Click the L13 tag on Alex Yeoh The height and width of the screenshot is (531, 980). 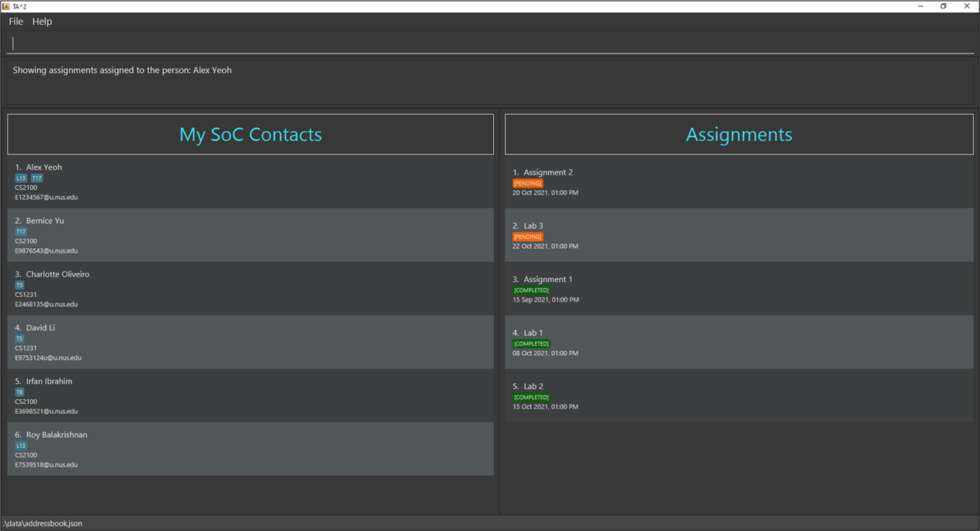point(20,178)
